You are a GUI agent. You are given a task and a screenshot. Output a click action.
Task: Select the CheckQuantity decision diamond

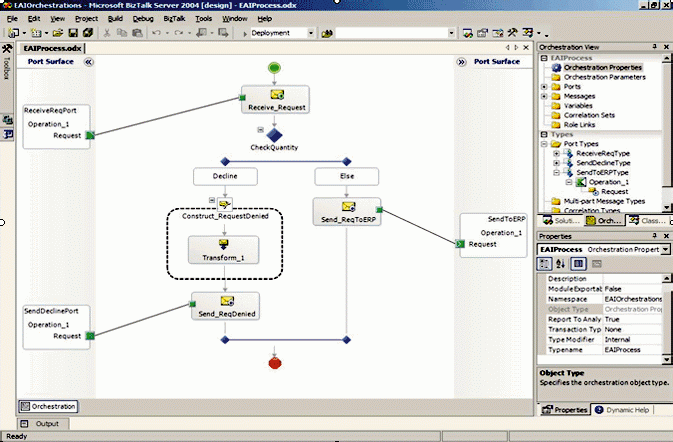point(275,133)
